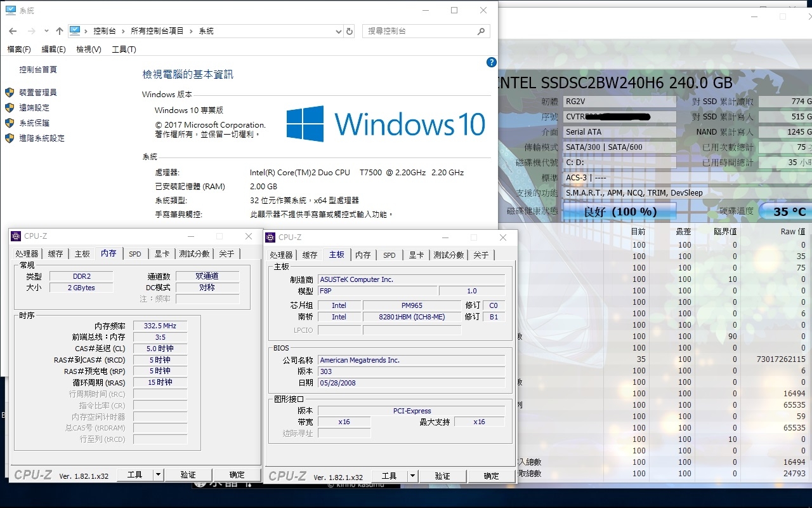The height and width of the screenshot is (508, 812).
Task: Click 确定 button in right CPU-Z
Action: pos(492,476)
